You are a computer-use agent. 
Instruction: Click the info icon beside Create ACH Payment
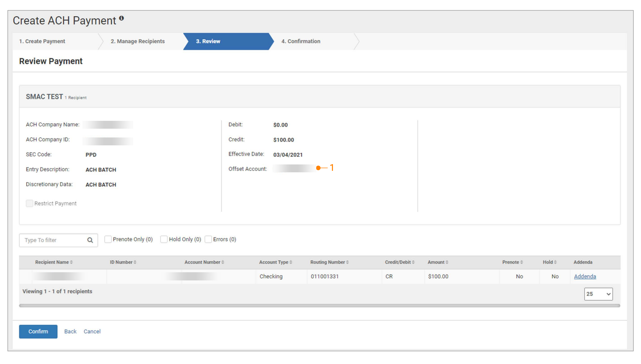pyautogui.click(x=121, y=18)
